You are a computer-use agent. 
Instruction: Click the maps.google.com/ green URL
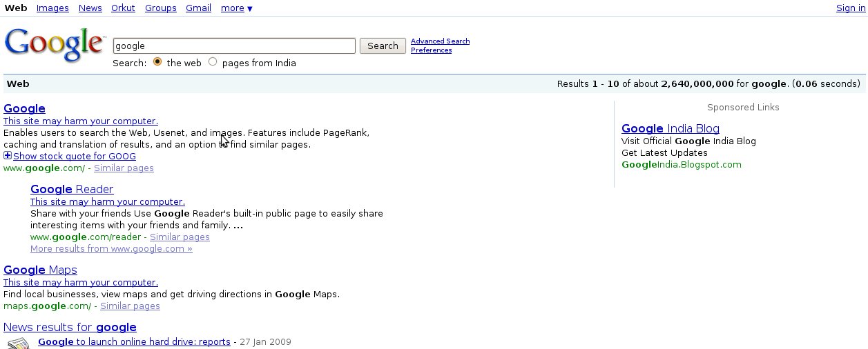click(47, 306)
